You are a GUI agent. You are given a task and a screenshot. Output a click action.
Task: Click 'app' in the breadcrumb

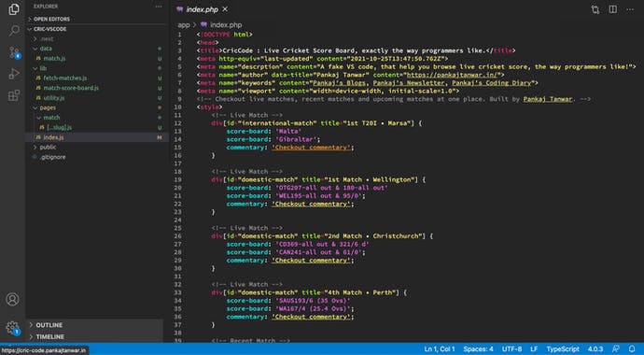pos(184,25)
